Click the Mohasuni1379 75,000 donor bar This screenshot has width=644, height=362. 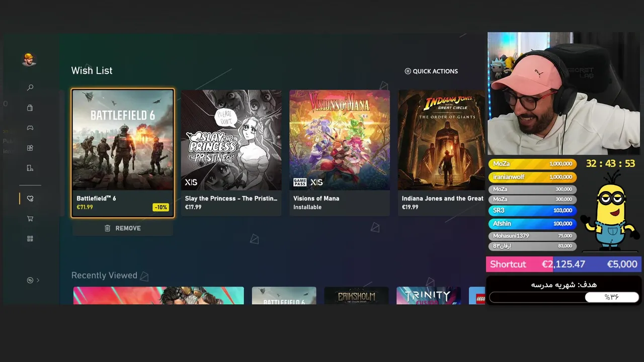(x=532, y=236)
